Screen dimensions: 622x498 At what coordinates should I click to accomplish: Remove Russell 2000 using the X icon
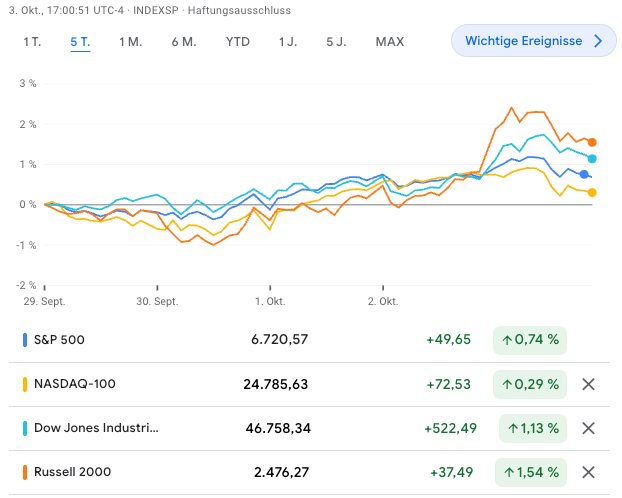tap(588, 472)
